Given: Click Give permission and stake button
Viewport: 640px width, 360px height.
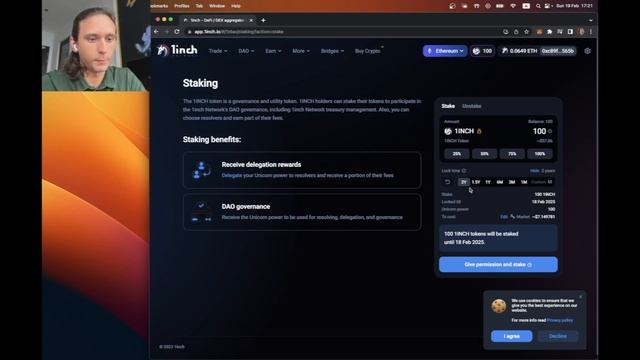Looking at the screenshot, I should click(498, 264).
